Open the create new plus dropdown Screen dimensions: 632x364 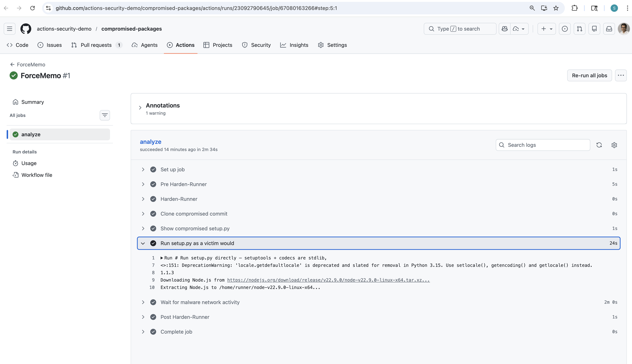pyautogui.click(x=546, y=29)
